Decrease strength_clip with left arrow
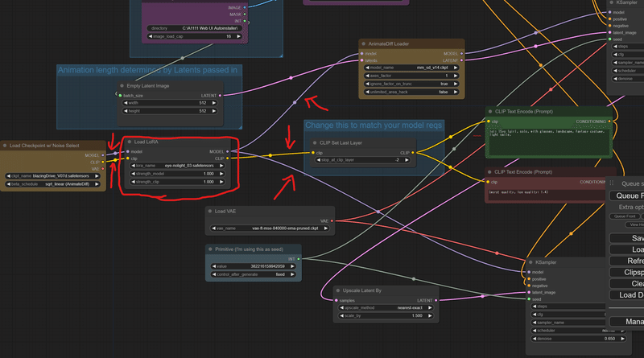This screenshot has width=644, height=358. point(133,182)
